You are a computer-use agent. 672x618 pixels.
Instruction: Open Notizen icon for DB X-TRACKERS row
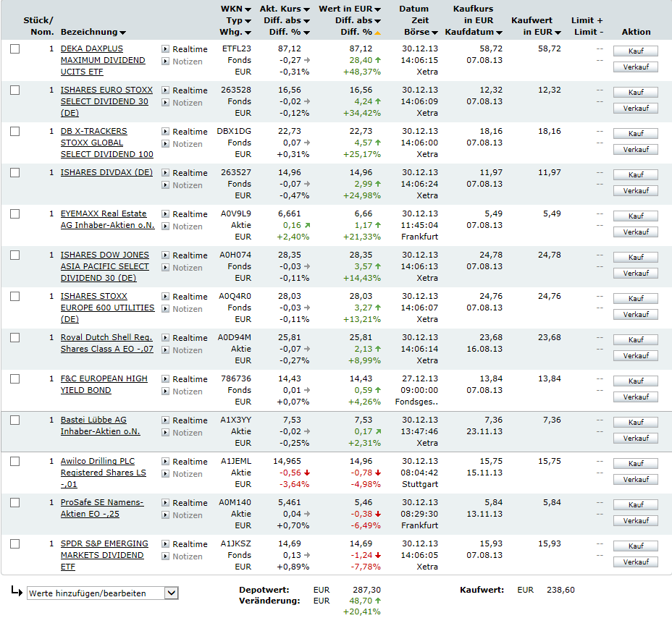(165, 143)
